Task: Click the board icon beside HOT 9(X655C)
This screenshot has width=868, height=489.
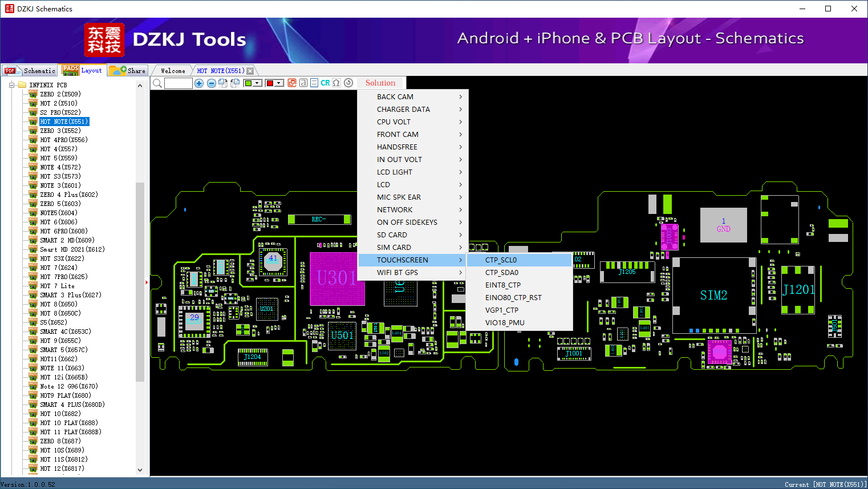Action: 33,341
